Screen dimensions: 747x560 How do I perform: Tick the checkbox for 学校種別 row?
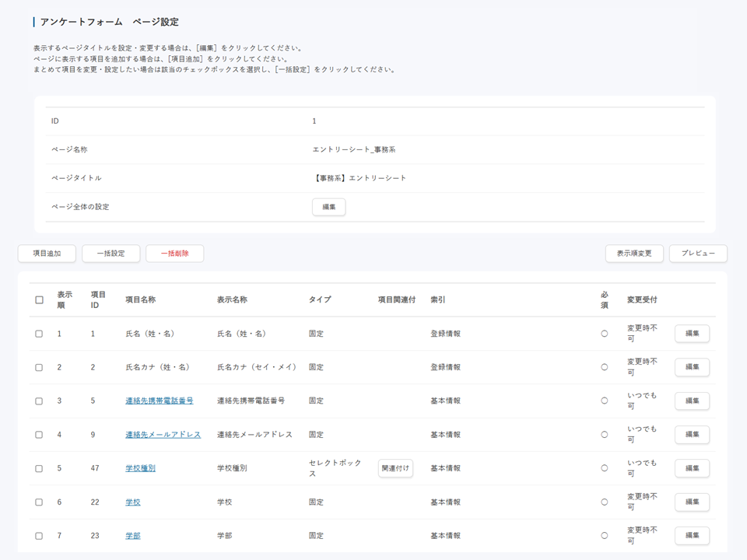click(x=40, y=468)
